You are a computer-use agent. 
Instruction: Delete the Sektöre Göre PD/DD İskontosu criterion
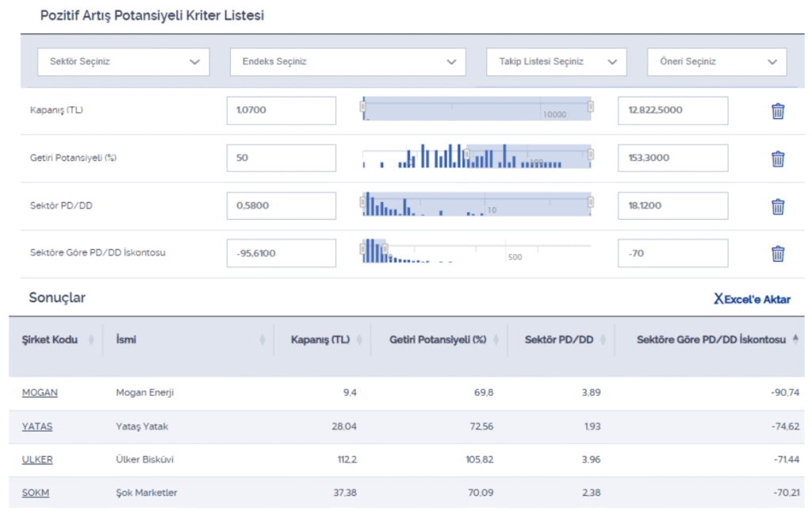(x=778, y=254)
